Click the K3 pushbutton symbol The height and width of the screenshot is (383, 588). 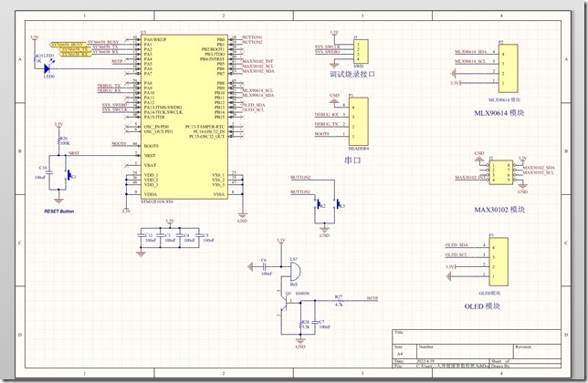click(338, 204)
